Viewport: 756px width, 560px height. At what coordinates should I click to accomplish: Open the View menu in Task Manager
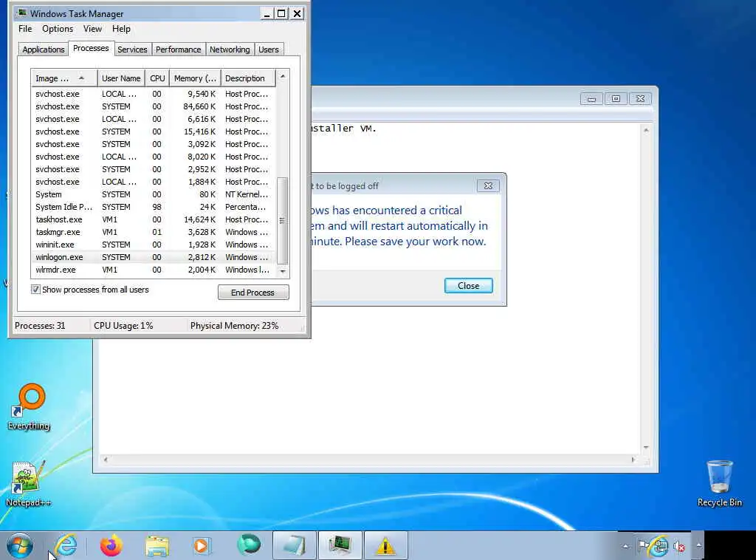coord(92,29)
